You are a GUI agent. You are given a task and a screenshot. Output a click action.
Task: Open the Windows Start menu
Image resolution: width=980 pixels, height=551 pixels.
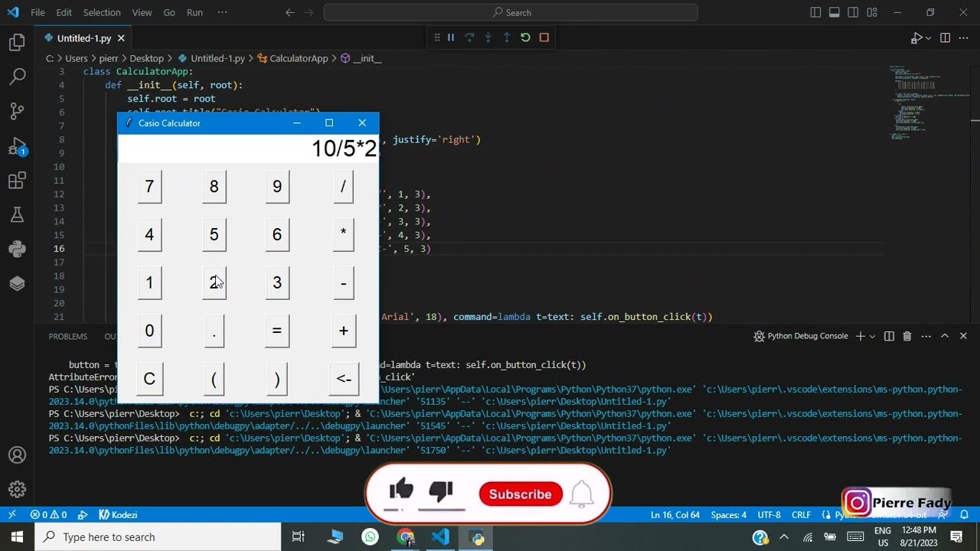17,537
